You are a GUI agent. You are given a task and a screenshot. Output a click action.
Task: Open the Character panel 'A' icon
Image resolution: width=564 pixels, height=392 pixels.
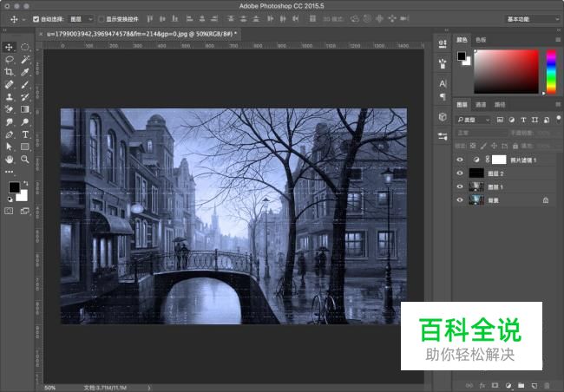443,84
